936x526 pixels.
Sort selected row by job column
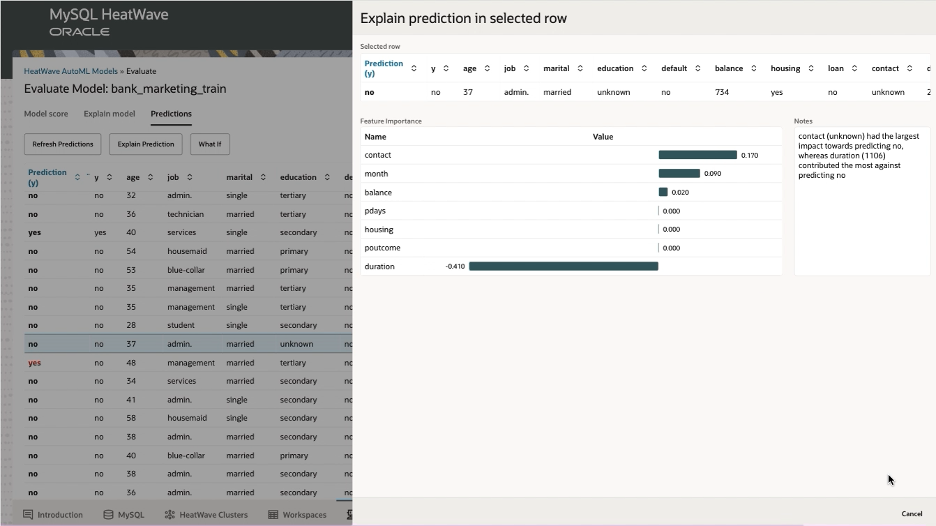(x=525, y=69)
